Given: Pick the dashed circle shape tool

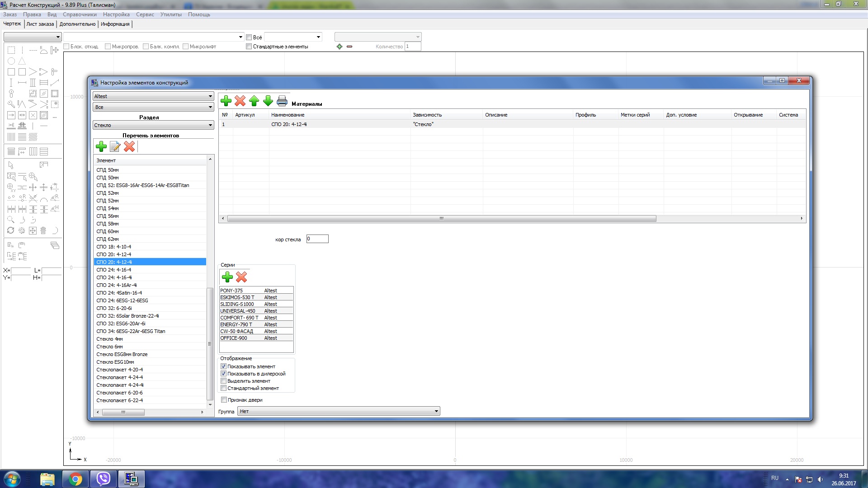Looking at the screenshot, I should (x=11, y=61).
